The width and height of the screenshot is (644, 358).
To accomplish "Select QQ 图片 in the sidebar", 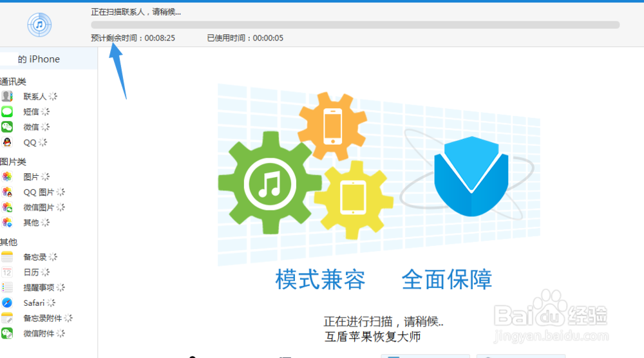I will (39, 192).
